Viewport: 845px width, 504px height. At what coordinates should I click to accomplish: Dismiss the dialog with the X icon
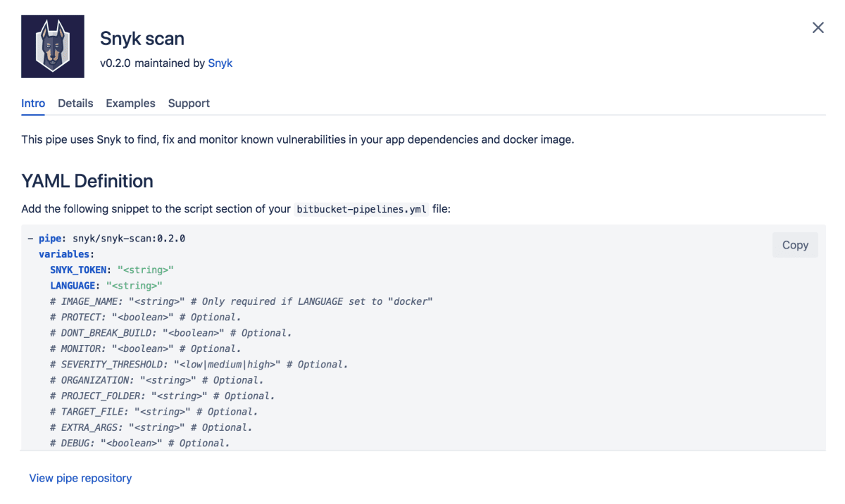(818, 27)
